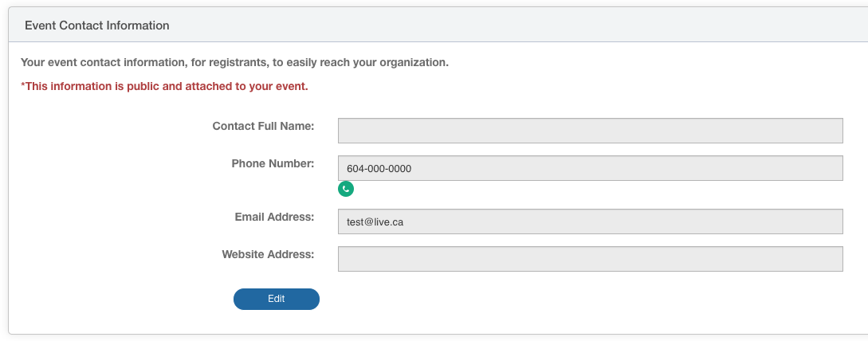Image resolution: width=868 pixels, height=341 pixels.
Task: Click the Event Contact Information heading
Action: (97, 25)
